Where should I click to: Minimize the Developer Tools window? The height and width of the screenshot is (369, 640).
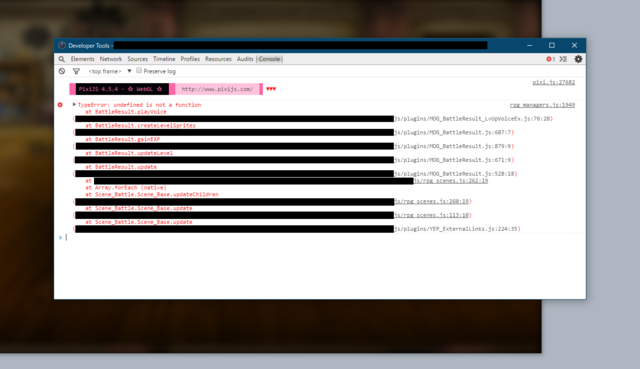click(529, 45)
